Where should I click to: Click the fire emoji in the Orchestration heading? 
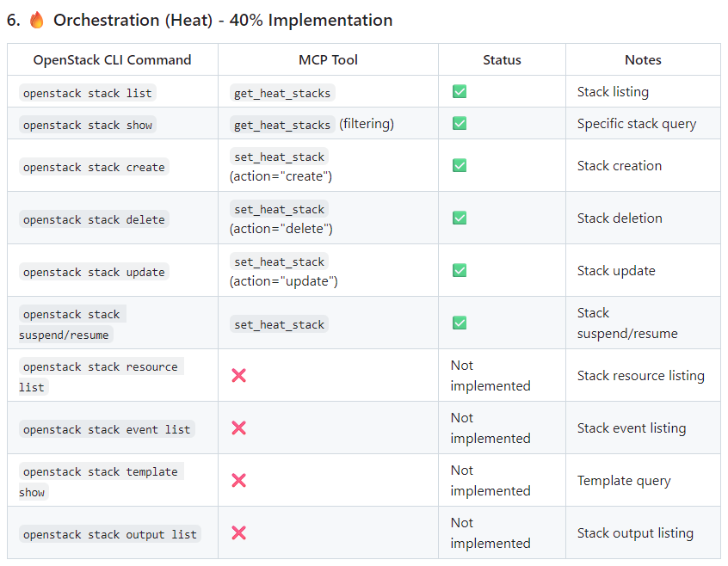37,21
